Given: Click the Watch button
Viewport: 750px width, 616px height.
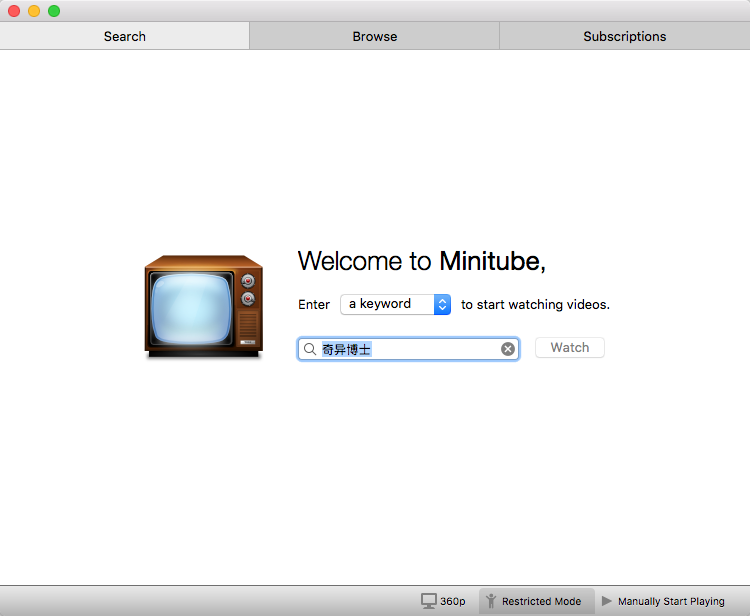Looking at the screenshot, I should tap(569, 348).
